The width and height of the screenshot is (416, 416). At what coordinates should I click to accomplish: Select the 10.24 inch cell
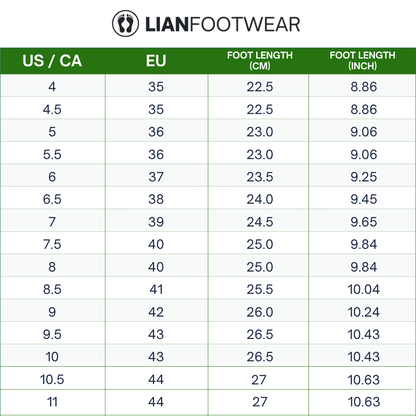coord(364,312)
